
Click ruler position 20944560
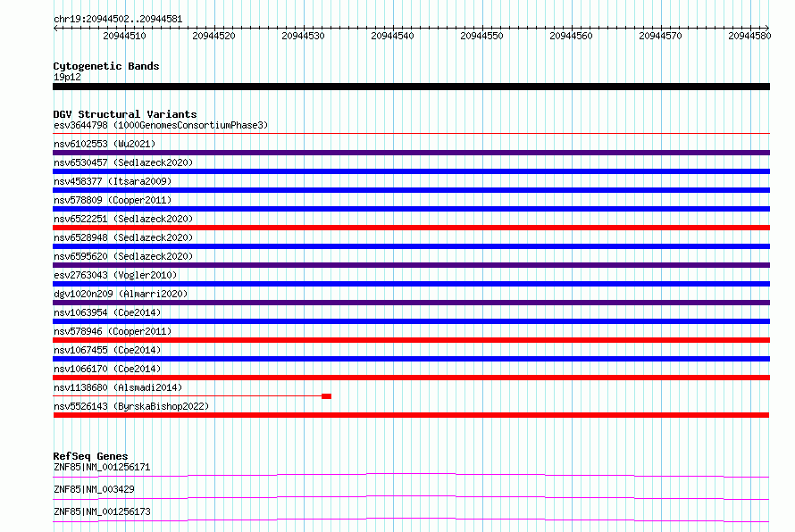point(571,36)
